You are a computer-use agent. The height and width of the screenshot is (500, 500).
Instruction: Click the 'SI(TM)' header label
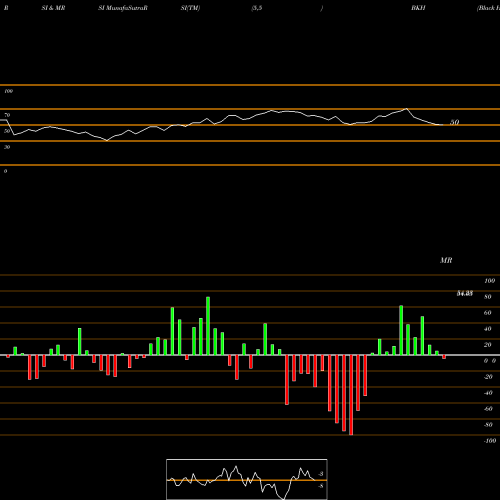click(190, 8)
